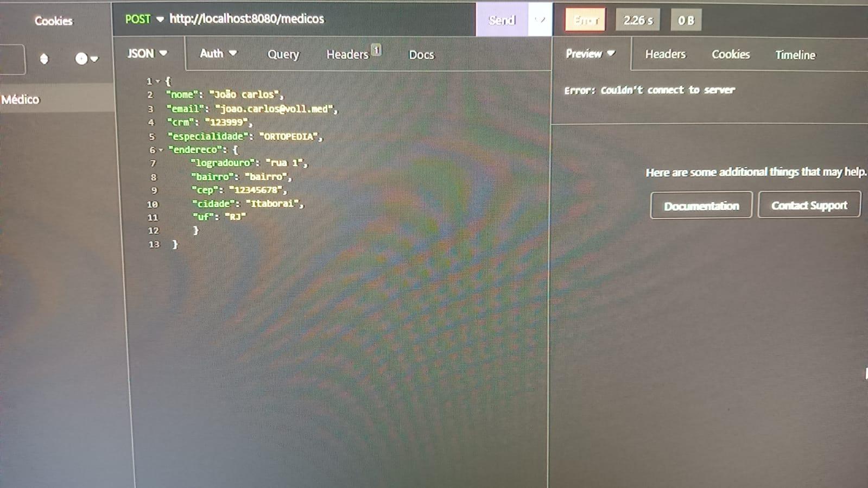Click the Headers count badge 1
The width and height of the screenshot is (868, 488).
(x=377, y=50)
